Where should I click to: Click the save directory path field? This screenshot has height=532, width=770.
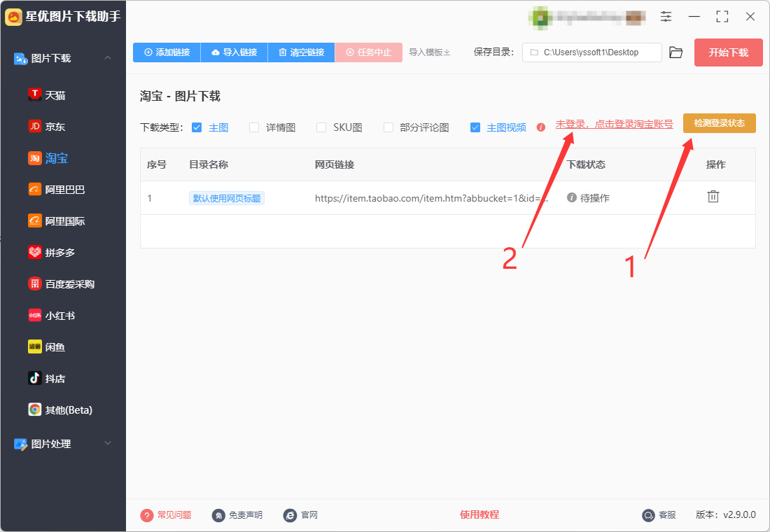[x=592, y=52]
